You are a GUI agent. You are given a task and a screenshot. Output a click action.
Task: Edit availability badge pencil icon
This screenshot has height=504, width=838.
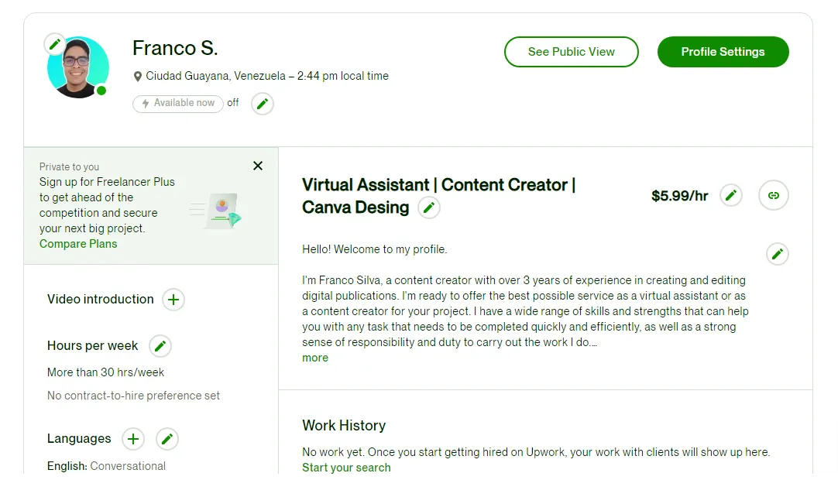pos(263,104)
